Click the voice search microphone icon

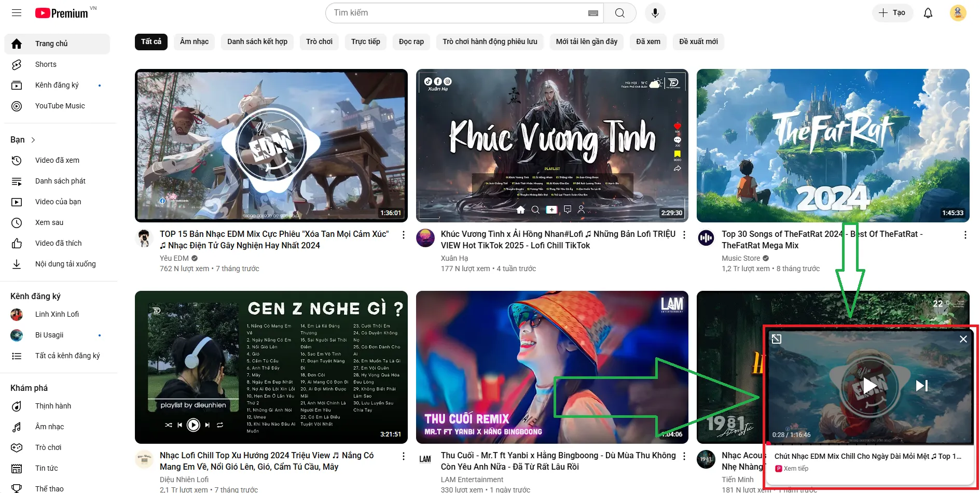point(655,13)
